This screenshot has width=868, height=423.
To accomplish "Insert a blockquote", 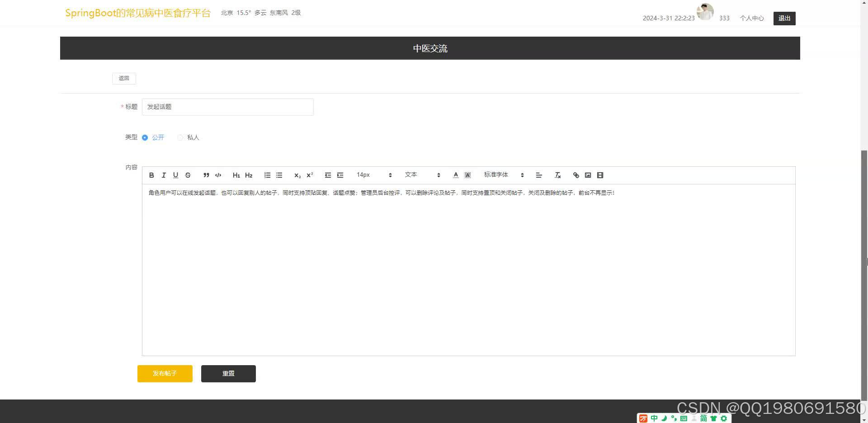I will pos(206,175).
